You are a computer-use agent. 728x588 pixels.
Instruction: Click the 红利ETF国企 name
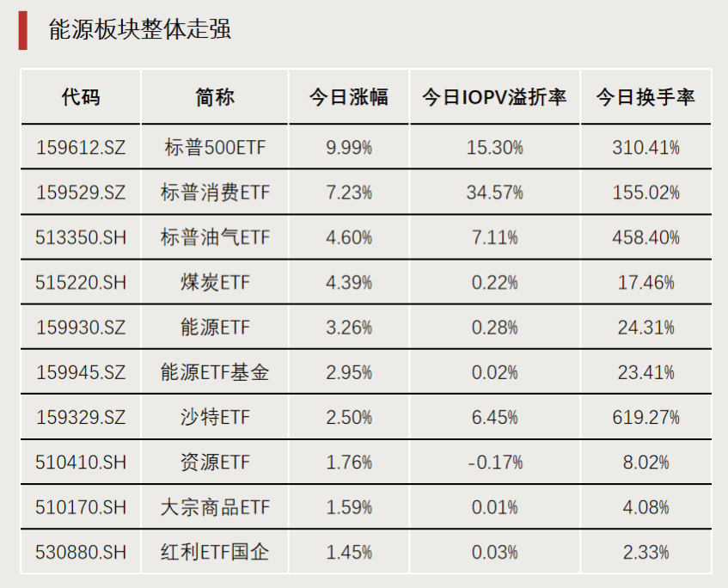[x=215, y=552]
